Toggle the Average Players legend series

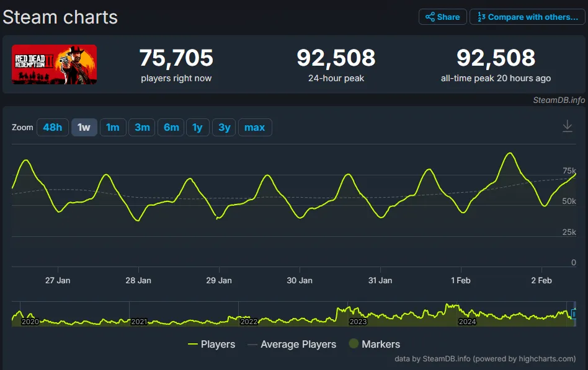click(x=292, y=344)
